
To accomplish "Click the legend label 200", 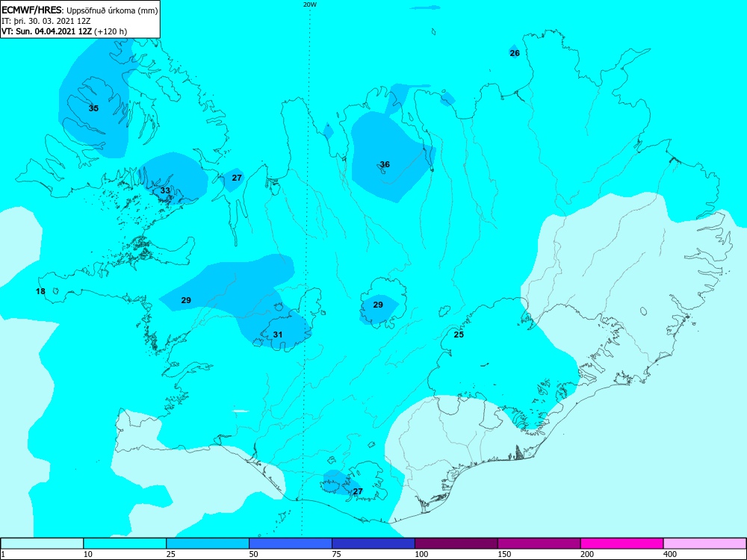I will (587, 554).
